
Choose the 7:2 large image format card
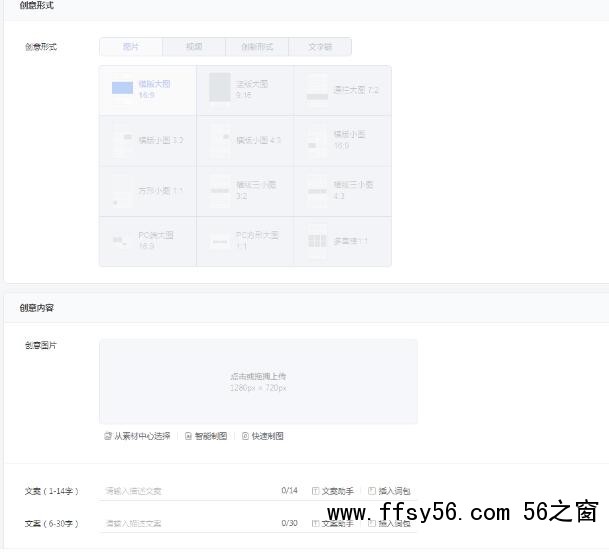coord(343,90)
